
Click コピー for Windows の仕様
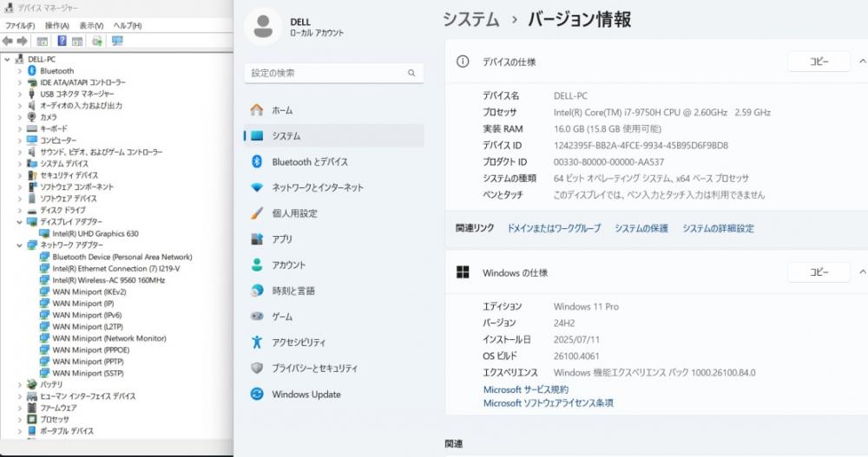pyautogui.click(x=819, y=272)
